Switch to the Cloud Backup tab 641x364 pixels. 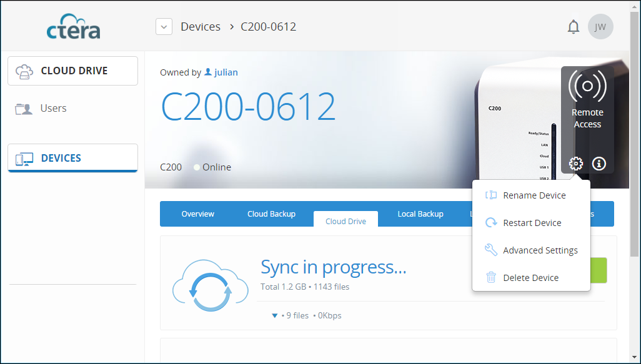[271, 214]
